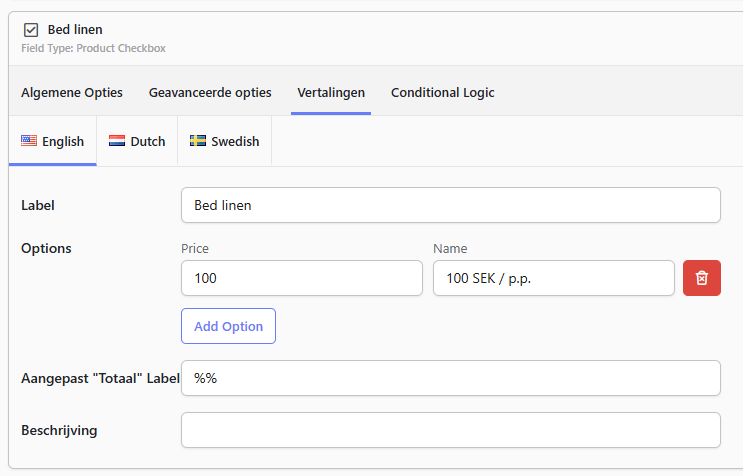743x476 pixels.
Task: Select the English language tab
Action: pos(53,141)
